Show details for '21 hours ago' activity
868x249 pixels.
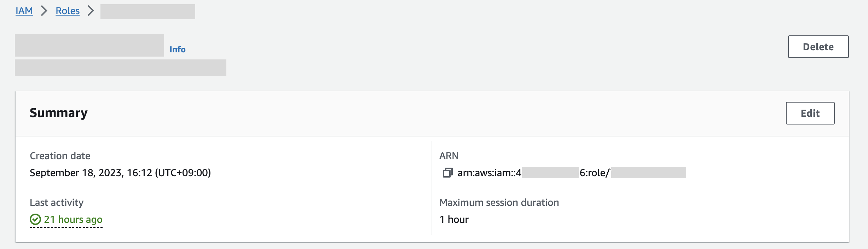coord(73,219)
